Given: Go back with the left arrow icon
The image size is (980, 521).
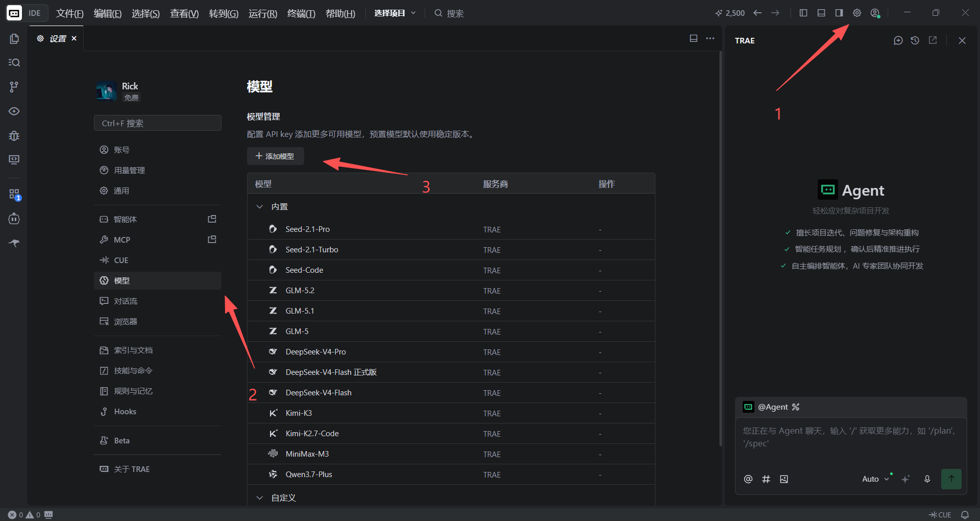Looking at the screenshot, I should pyautogui.click(x=757, y=13).
